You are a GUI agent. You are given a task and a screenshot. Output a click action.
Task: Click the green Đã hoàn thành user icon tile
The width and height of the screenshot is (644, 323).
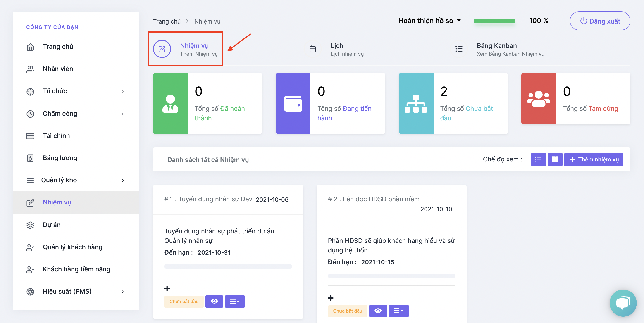click(170, 103)
